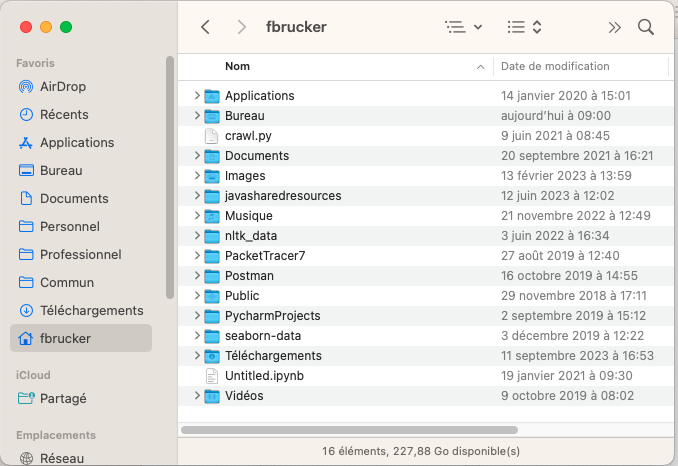Click the Partagé iCloud shared icon

pos(26,398)
